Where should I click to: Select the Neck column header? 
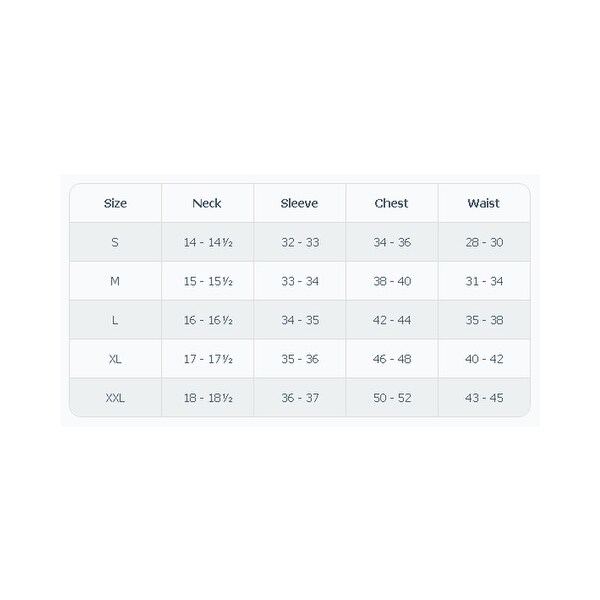click(207, 203)
